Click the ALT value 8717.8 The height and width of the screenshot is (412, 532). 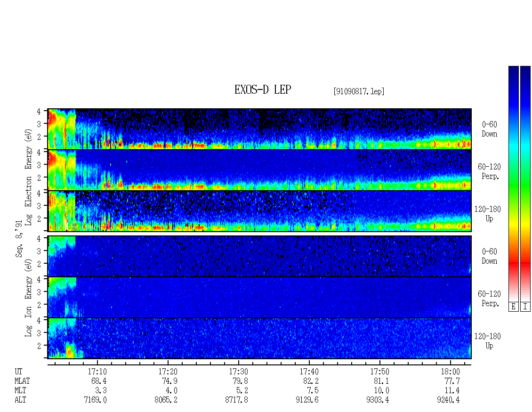pyautogui.click(x=236, y=400)
